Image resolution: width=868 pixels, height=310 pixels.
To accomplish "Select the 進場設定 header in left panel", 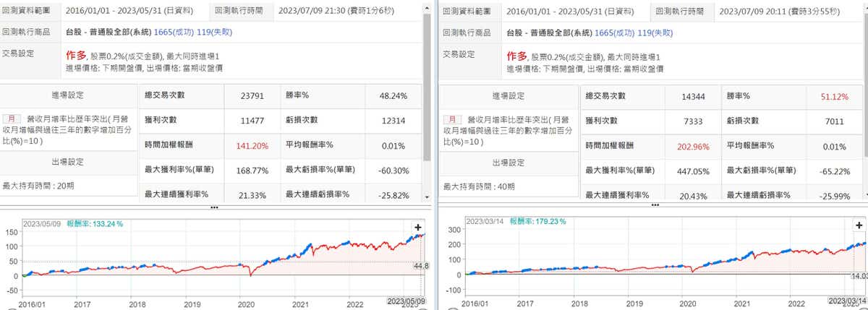I will pyautogui.click(x=69, y=95).
